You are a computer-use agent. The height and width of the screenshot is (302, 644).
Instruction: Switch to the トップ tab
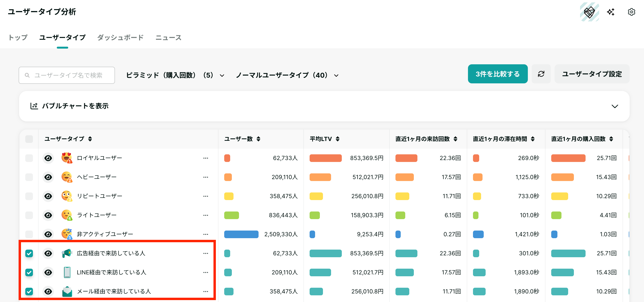(x=18, y=37)
